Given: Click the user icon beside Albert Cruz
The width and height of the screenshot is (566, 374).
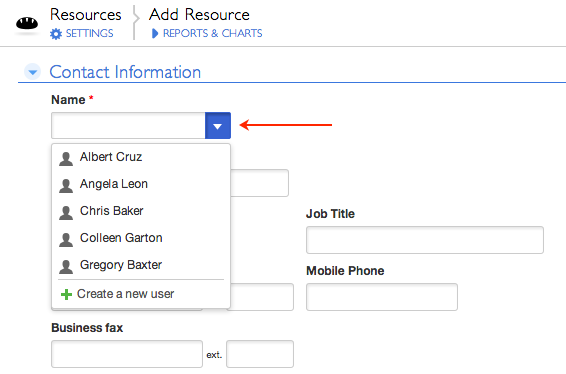Looking at the screenshot, I should coord(66,158).
